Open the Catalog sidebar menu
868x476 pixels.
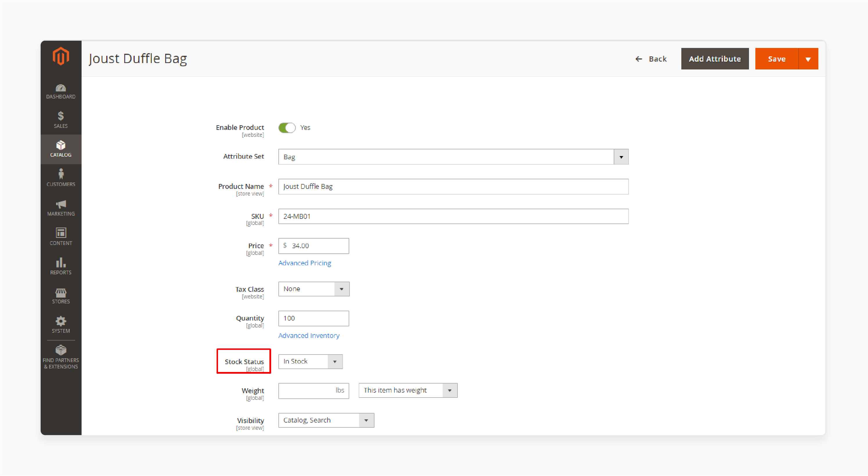click(61, 149)
